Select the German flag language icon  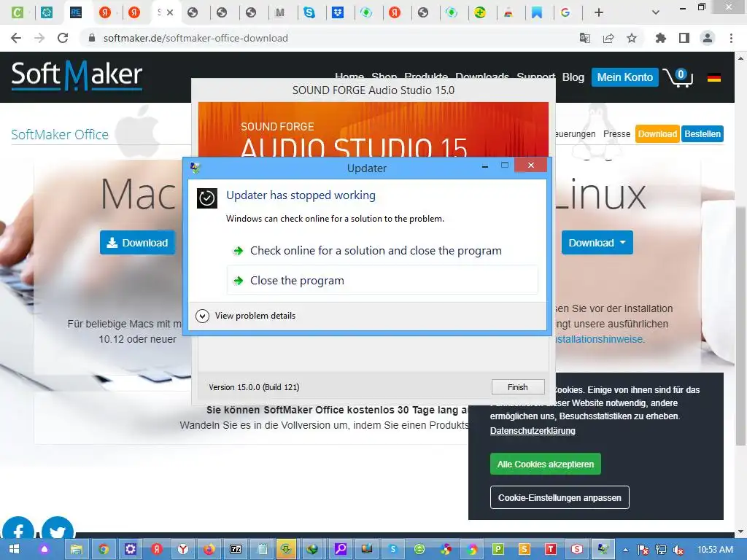(x=713, y=77)
